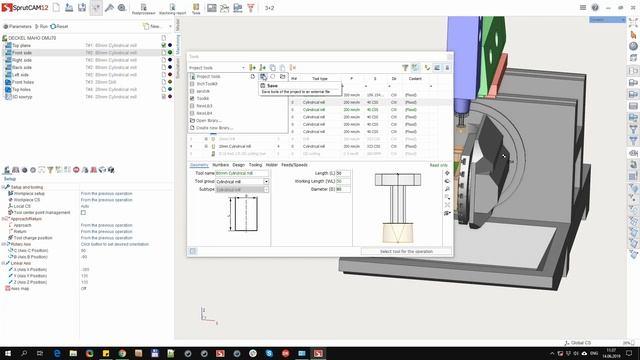Run the selected operation
This screenshot has width=640, height=360.
[x=41, y=26]
